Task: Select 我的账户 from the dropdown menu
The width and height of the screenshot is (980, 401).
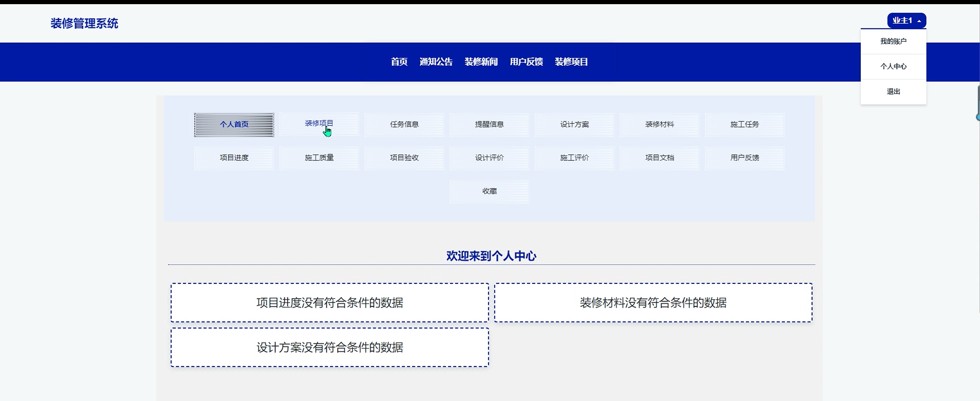Action: (x=893, y=41)
